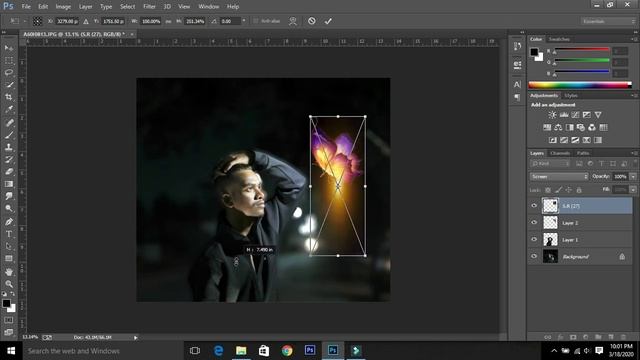Hide the Layer 1 layer
The width and height of the screenshot is (640, 360).
tap(534, 240)
